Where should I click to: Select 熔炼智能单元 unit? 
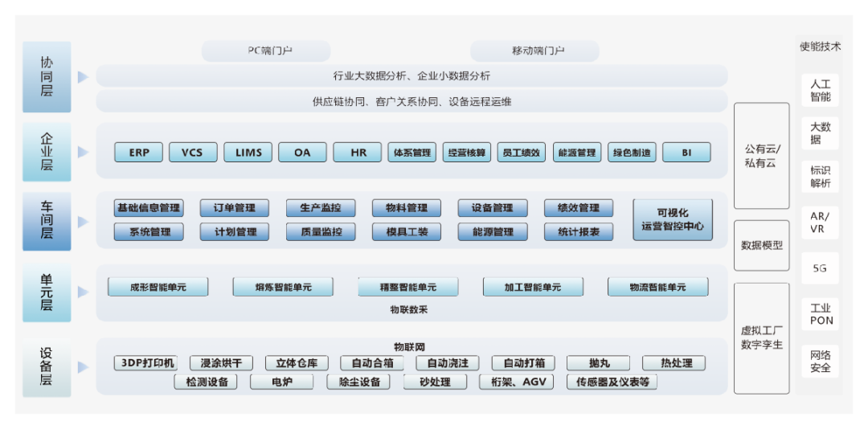[x=283, y=287]
